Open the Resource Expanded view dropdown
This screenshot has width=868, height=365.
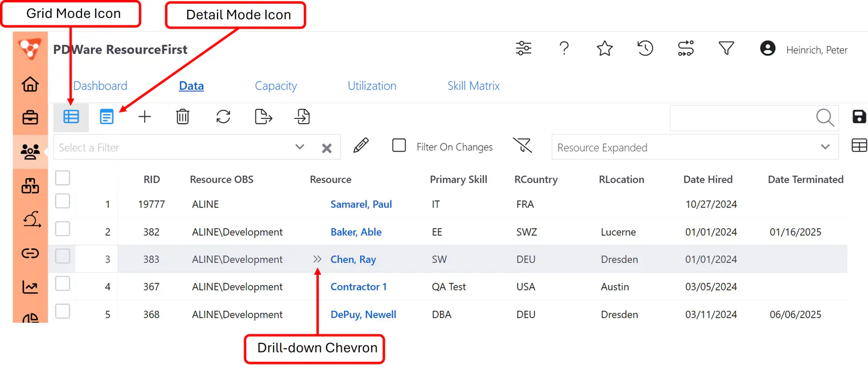point(695,147)
